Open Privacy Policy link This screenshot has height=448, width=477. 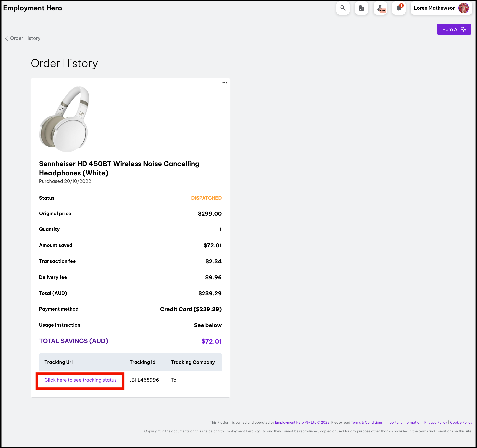[436, 422]
